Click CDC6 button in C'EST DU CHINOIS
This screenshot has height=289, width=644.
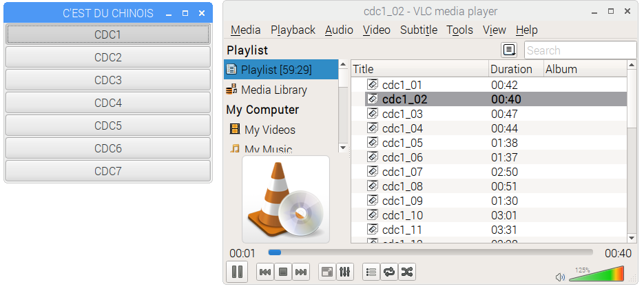(108, 148)
